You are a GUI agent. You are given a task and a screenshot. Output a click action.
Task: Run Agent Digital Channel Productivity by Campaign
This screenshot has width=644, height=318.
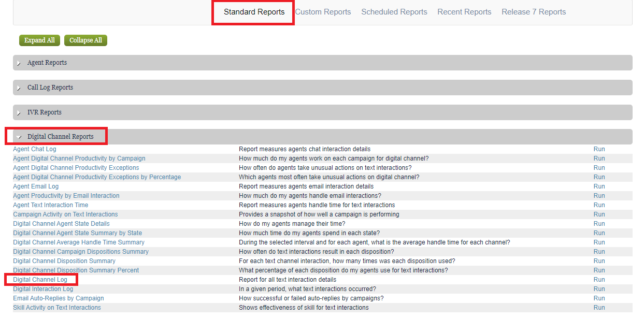(599, 158)
